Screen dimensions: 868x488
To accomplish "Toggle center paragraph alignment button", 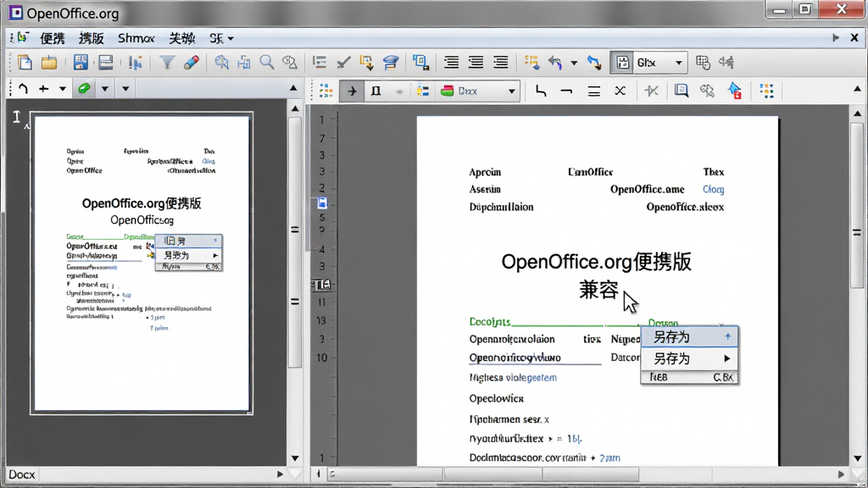I will [476, 63].
